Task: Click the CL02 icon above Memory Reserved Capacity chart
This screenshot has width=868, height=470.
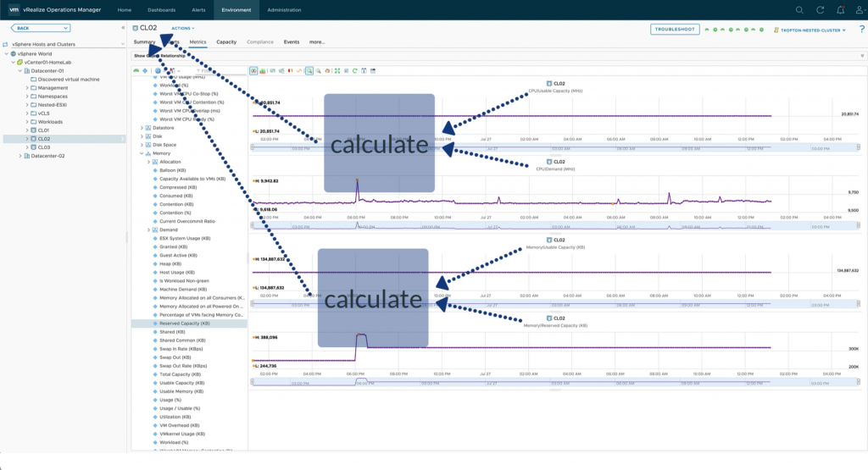Action: [549, 318]
